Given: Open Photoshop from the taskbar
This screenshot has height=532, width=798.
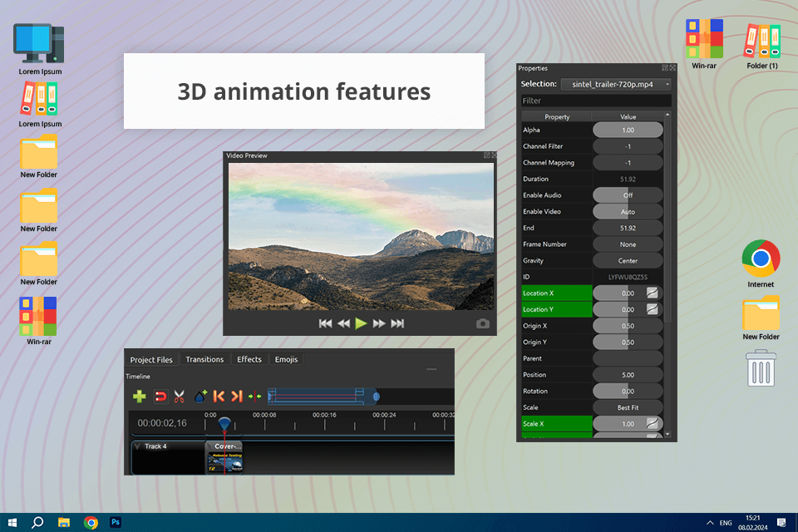Looking at the screenshot, I should coord(116,522).
